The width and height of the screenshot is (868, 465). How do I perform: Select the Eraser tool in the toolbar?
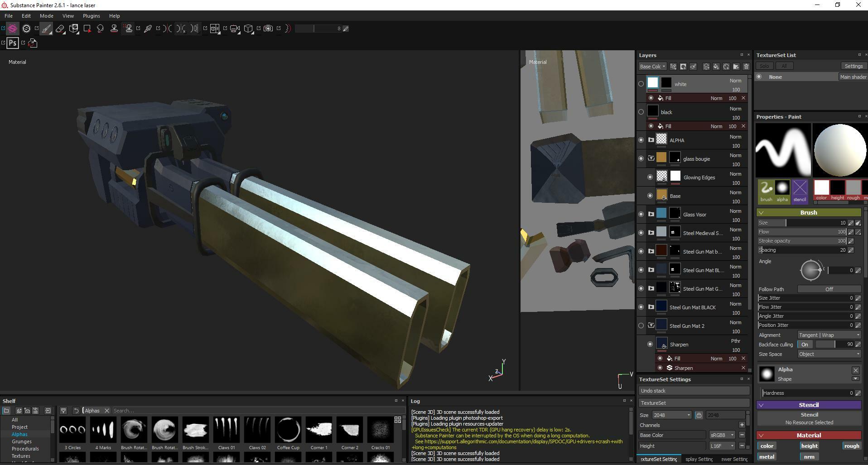[60, 29]
